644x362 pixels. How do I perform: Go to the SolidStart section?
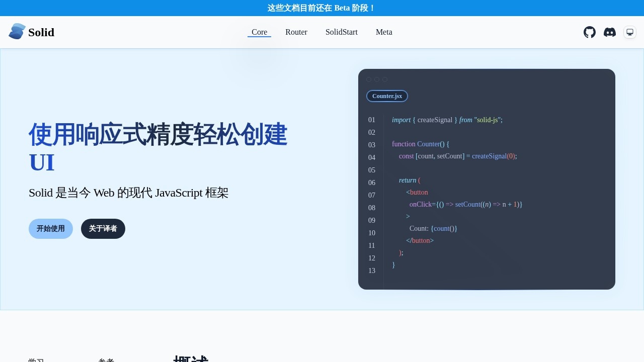[x=342, y=32]
